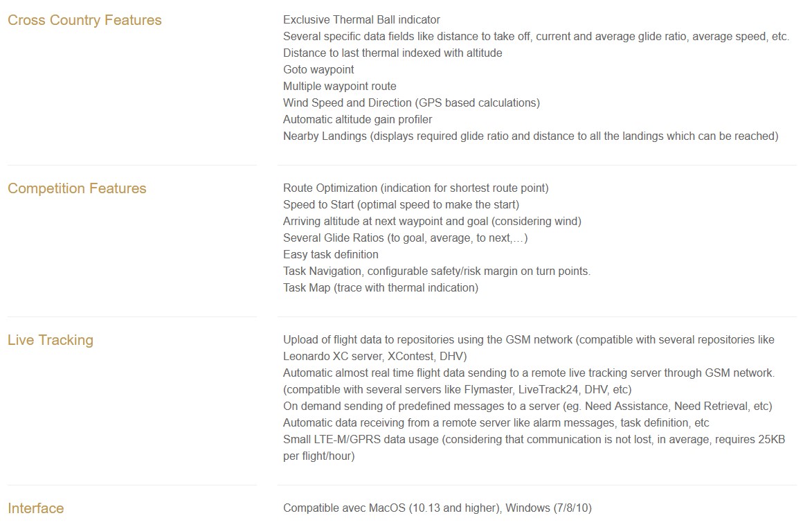This screenshot has height=527, width=812.
Task: Click the Small LTE-M/GPRS data usage line
Action: coord(534,448)
